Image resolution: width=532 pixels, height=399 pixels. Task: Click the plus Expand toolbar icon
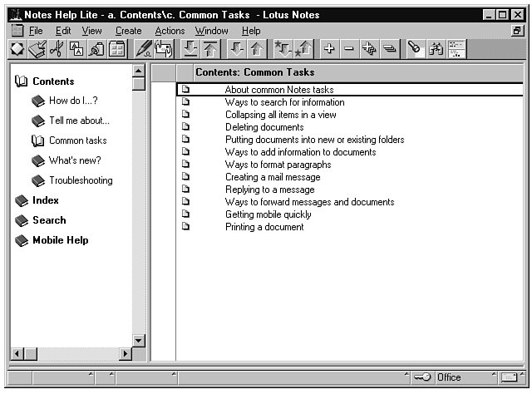(x=329, y=49)
